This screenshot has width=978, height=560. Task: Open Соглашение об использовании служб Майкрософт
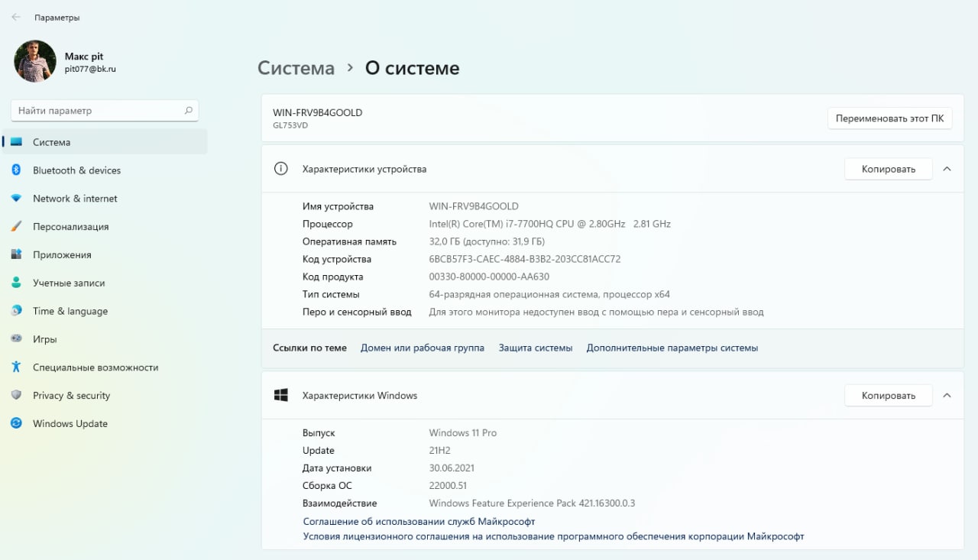(x=419, y=521)
